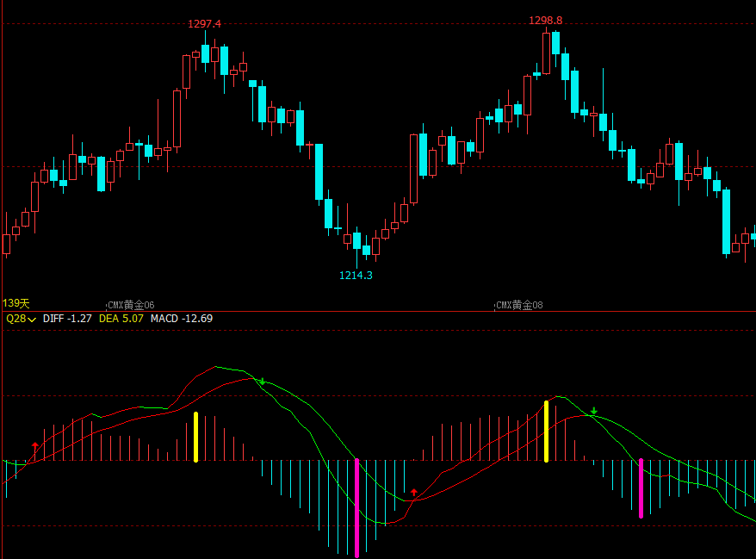The height and width of the screenshot is (559, 756).
Task: Click the shorter magenta MACD bar on right
Action: (x=641, y=488)
